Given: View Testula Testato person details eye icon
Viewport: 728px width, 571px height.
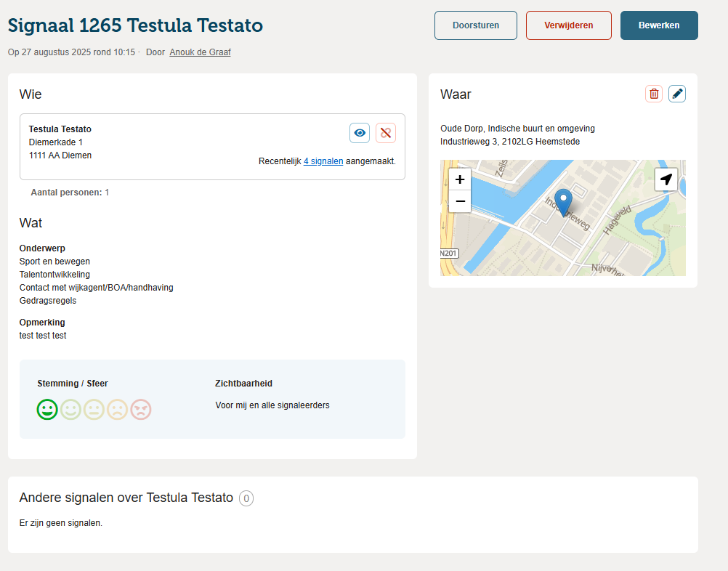Looking at the screenshot, I should pos(360,133).
